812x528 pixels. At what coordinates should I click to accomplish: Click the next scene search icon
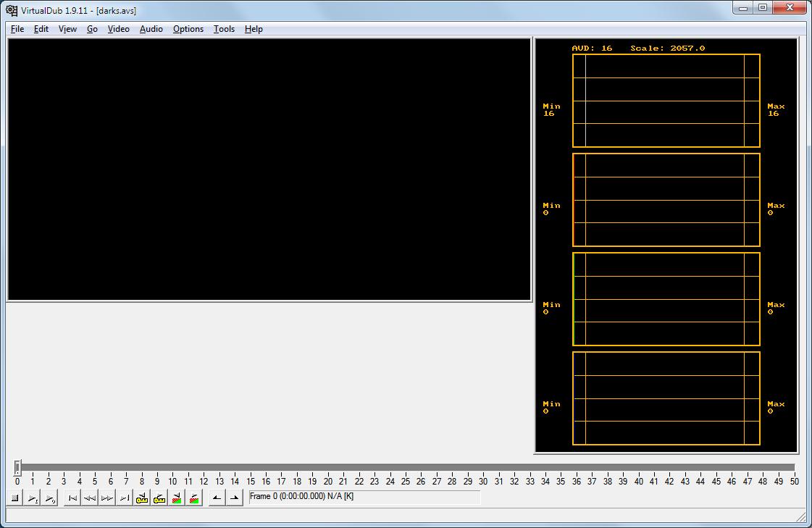point(194,498)
